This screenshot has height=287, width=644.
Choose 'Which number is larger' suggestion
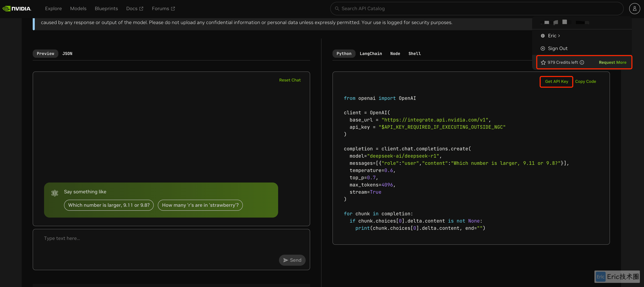pos(109,205)
